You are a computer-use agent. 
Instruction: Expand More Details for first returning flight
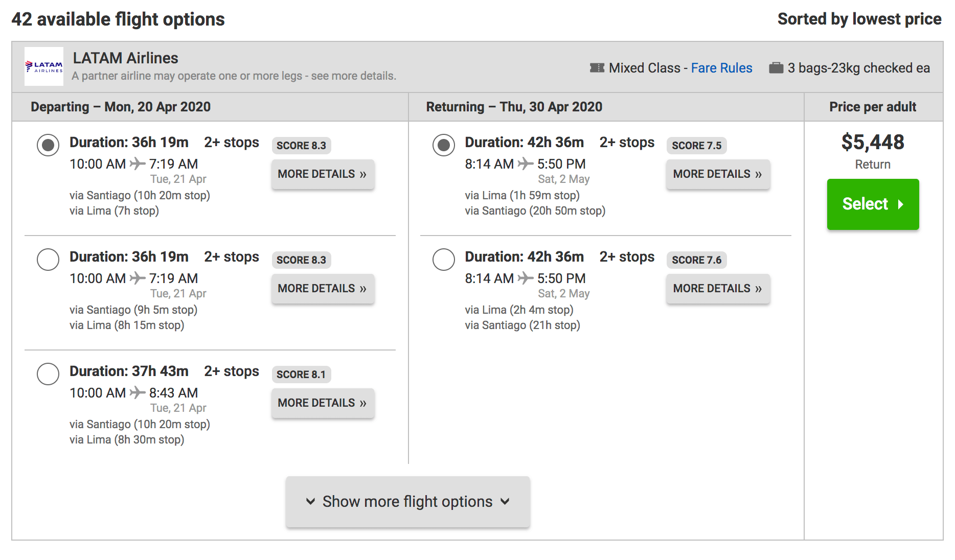[717, 174]
